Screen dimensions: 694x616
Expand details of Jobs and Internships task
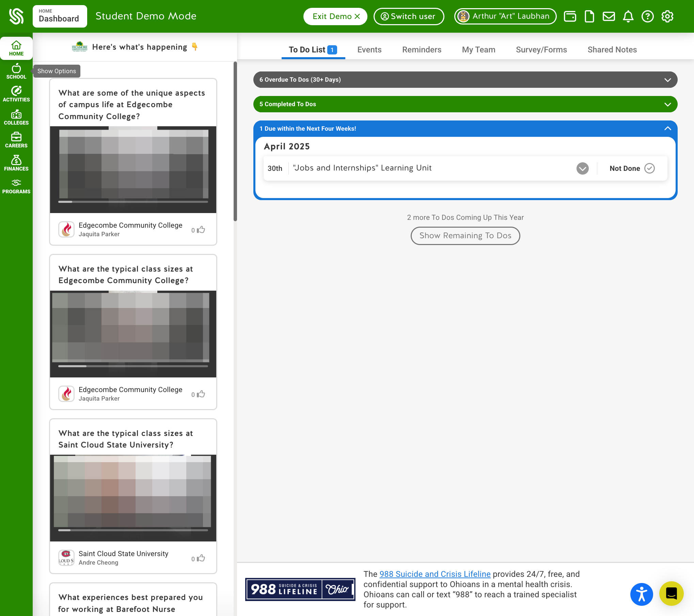coord(582,168)
